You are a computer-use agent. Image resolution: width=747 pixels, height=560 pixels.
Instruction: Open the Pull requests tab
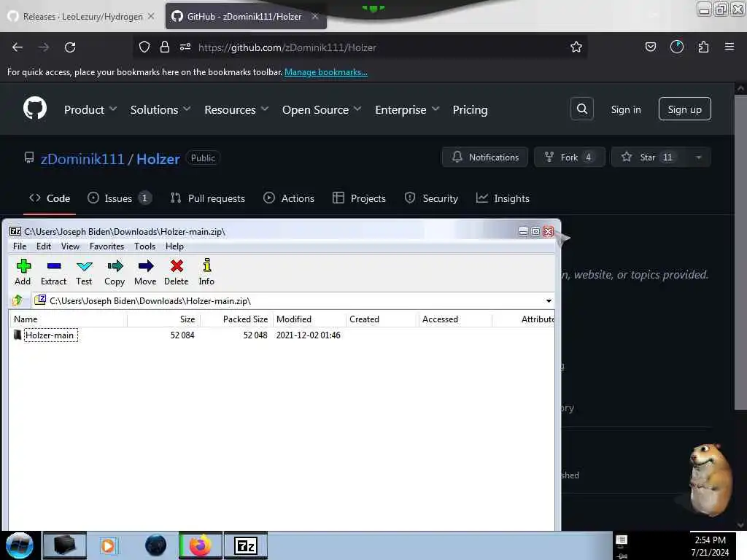[x=208, y=198]
